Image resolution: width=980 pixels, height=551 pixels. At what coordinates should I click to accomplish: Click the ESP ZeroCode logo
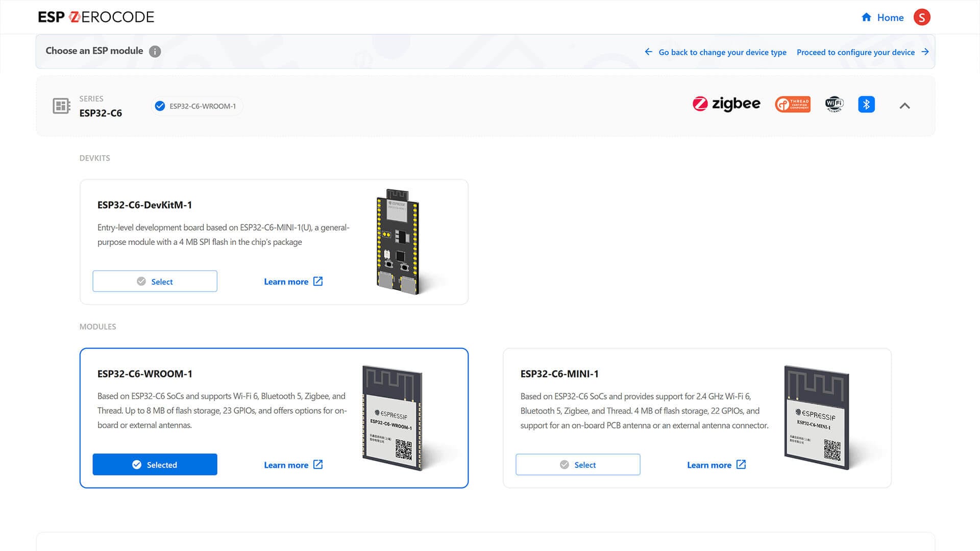pos(96,17)
